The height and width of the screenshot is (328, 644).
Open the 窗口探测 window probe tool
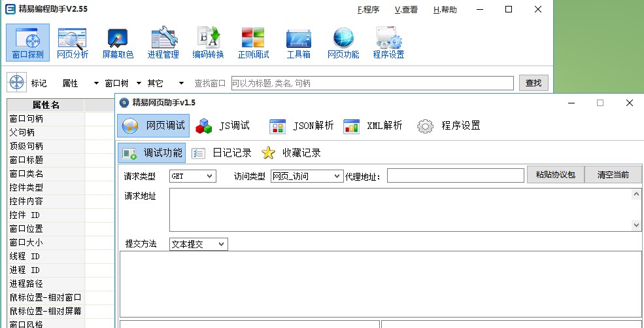point(28,43)
